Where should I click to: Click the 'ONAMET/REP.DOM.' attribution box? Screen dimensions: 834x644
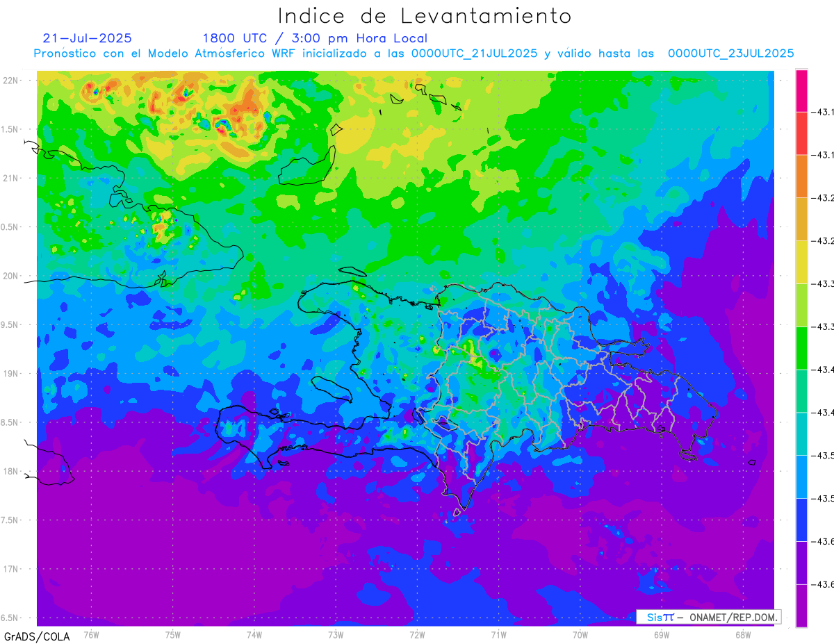click(710, 617)
